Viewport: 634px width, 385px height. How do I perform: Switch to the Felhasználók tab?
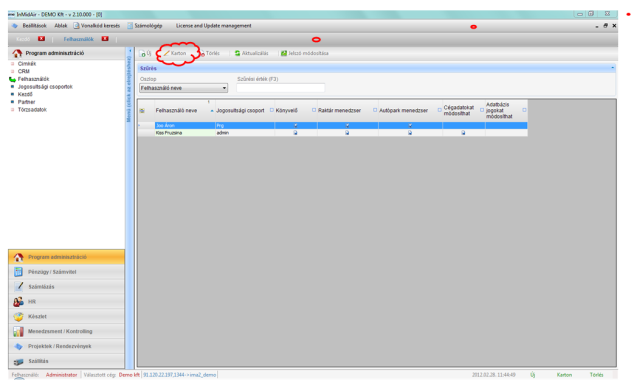click(x=78, y=39)
